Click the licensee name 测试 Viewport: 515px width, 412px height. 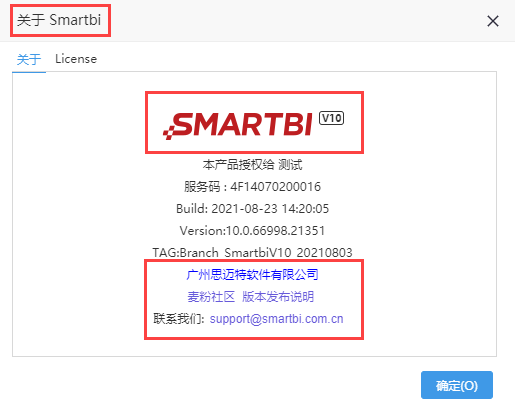[x=290, y=165]
